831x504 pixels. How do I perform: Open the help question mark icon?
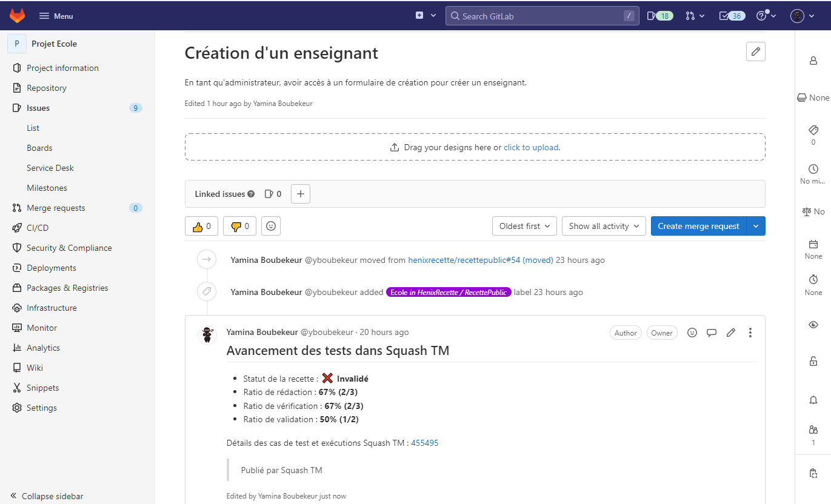[763, 15]
